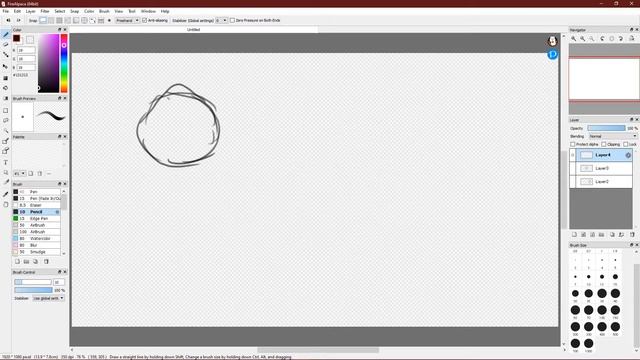Open the Layer menu

click(x=31, y=11)
